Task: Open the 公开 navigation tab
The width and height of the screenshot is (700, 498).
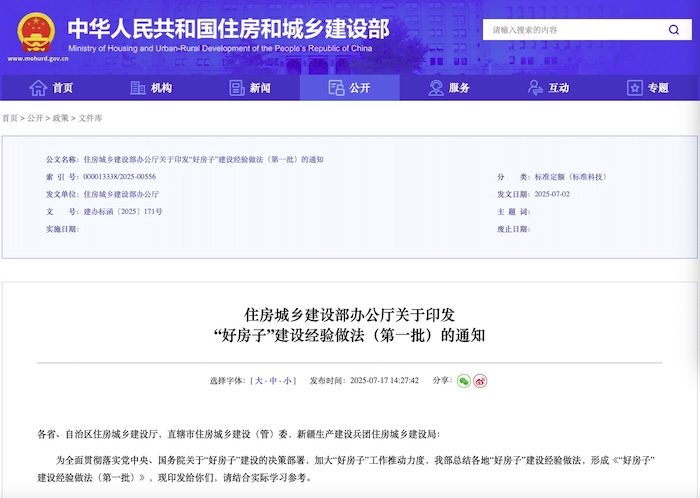Action: [x=350, y=88]
